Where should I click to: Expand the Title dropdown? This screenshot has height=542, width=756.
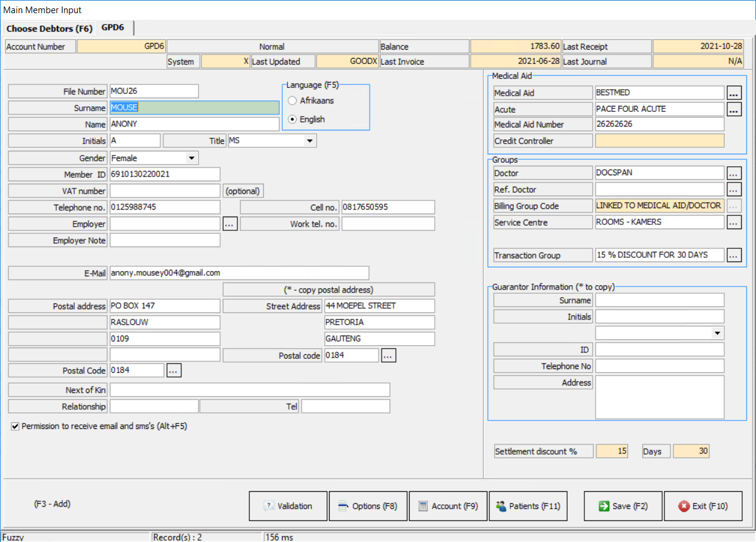(309, 141)
